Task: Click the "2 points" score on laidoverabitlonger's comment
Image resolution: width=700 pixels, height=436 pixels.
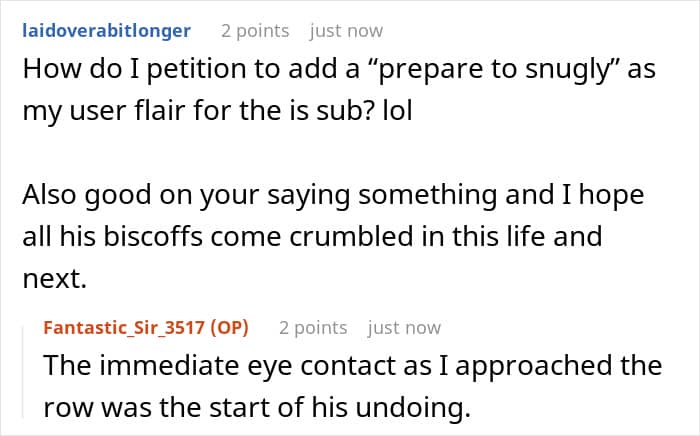Action: point(255,31)
